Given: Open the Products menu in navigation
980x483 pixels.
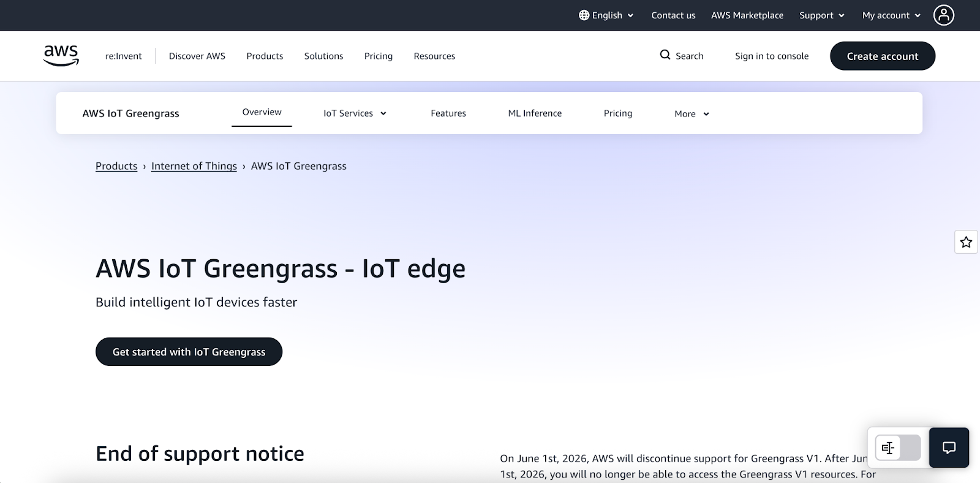Looking at the screenshot, I should tap(265, 56).
